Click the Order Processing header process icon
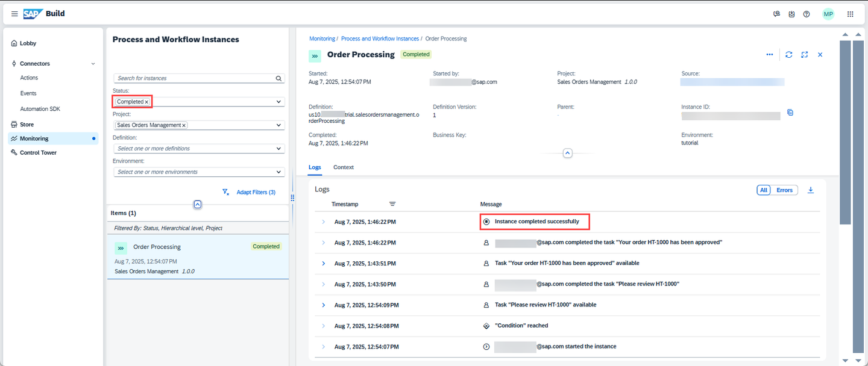The width and height of the screenshot is (868, 366). point(315,56)
